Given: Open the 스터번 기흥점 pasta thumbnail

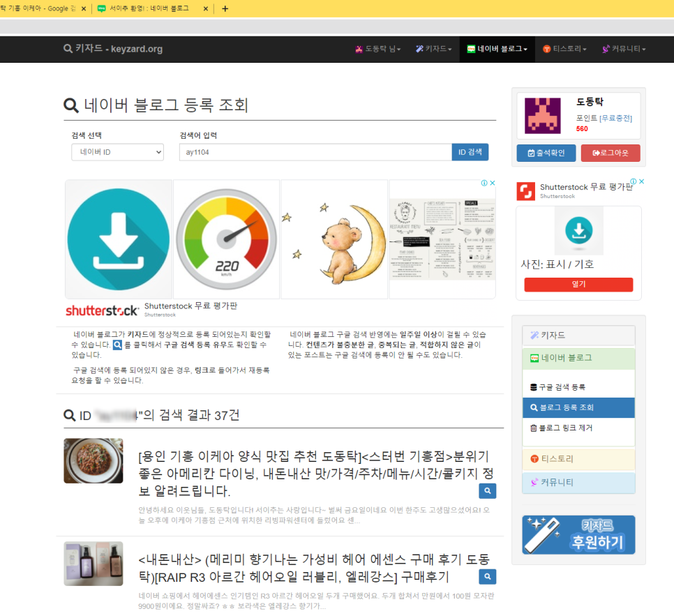Looking at the screenshot, I should click(93, 461).
